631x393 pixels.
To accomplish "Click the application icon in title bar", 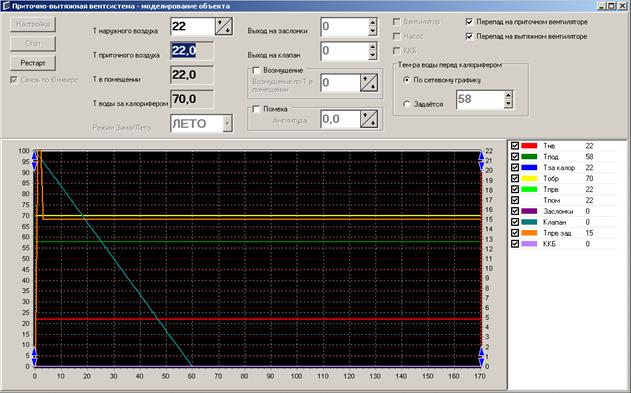I will click(x=6, y=6).
